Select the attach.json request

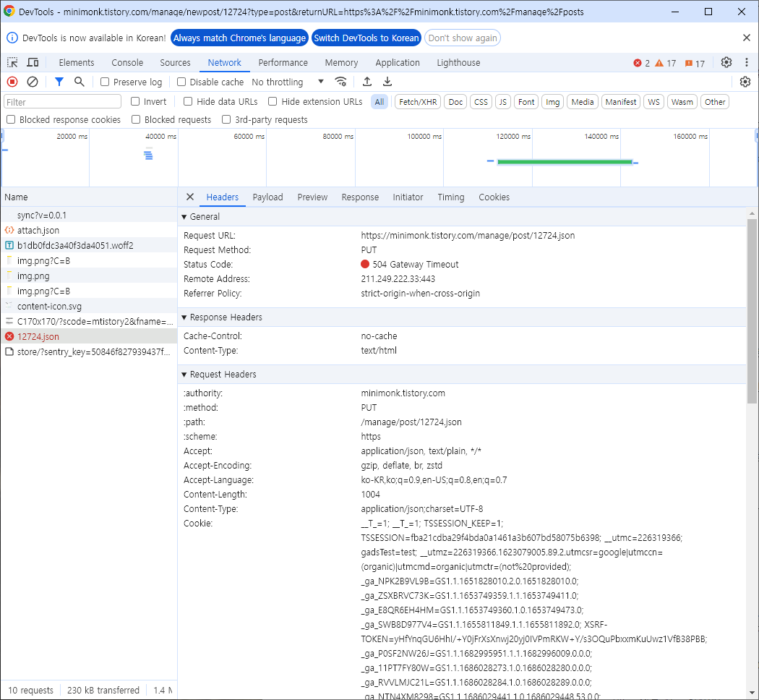(89, 231)
